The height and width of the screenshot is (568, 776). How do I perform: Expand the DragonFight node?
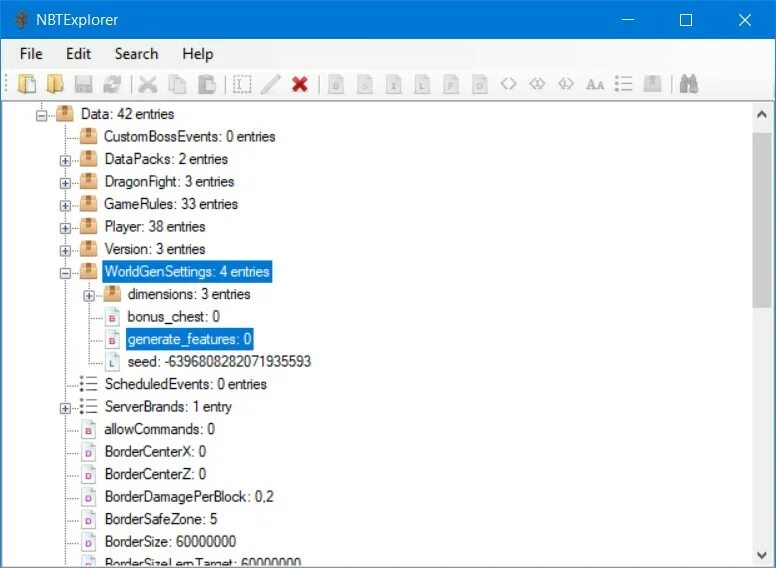[x=65, y=183]
